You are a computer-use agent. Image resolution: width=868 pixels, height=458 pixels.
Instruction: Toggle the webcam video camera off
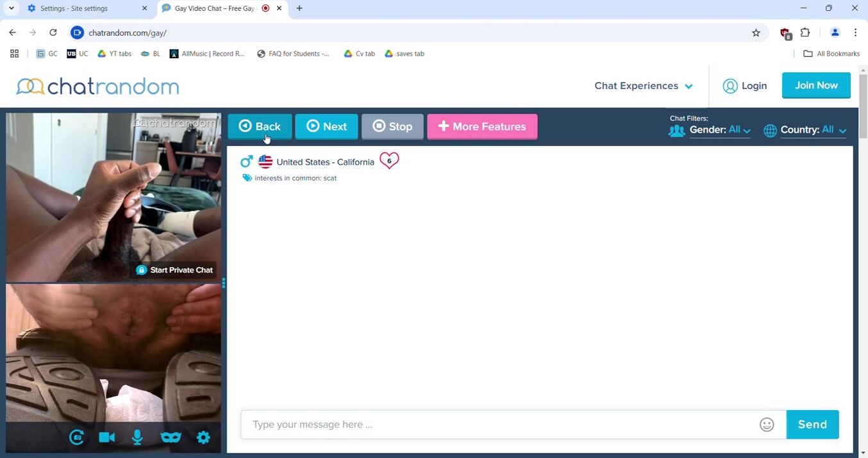[107, 438]
